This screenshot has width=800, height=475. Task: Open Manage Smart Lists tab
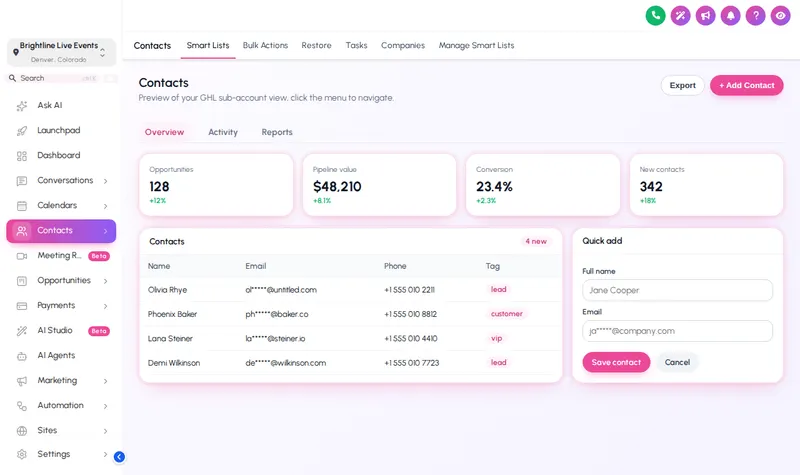click(x=476, y=45)
